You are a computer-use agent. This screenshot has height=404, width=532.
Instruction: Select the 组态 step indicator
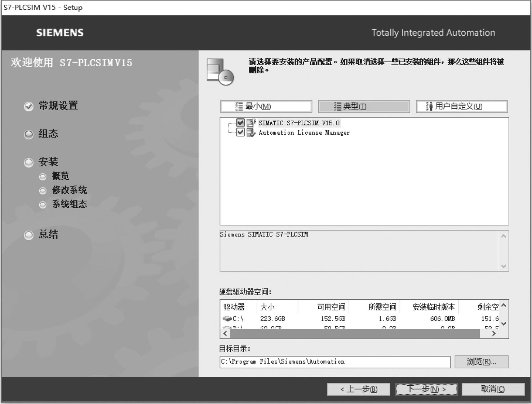tap(28, 135)
